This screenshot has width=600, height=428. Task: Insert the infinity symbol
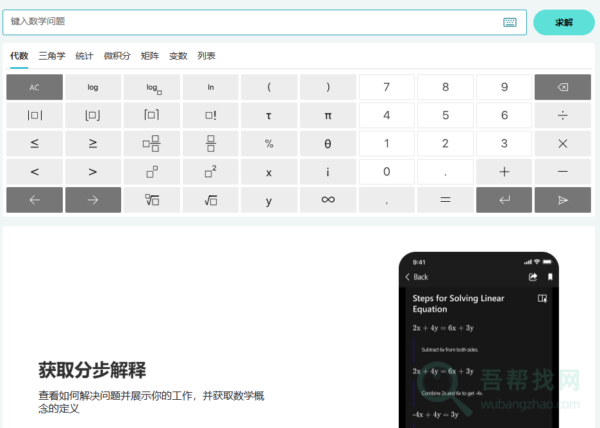[x=328, y=200]
